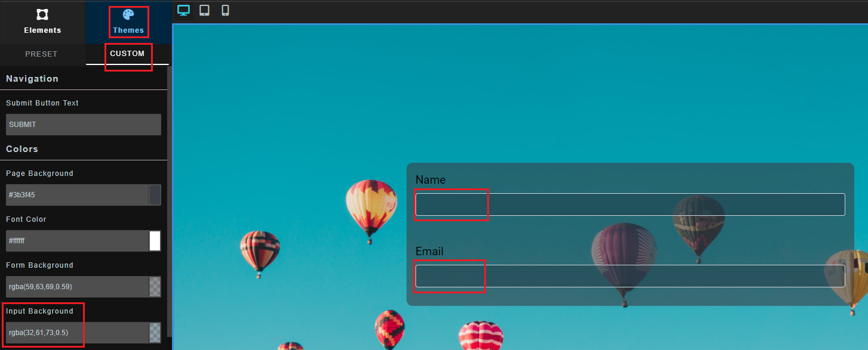The height and width of the screenshot is (350, 868).
Task: Click the Form Background label
Action: (39, 265)
